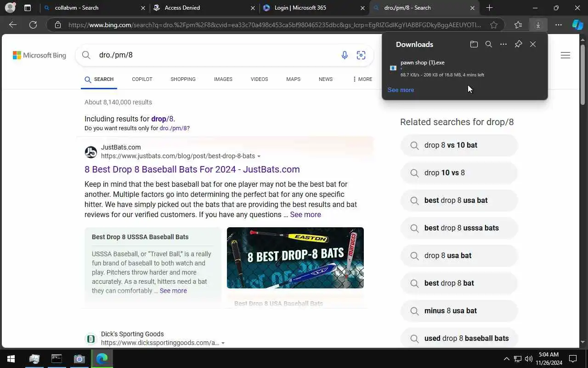Image resolution: width=588 pixels, height=368 pixels.
Task: Pin the Downloads panel
Action: pyautogui.click(x=518, y=44)
